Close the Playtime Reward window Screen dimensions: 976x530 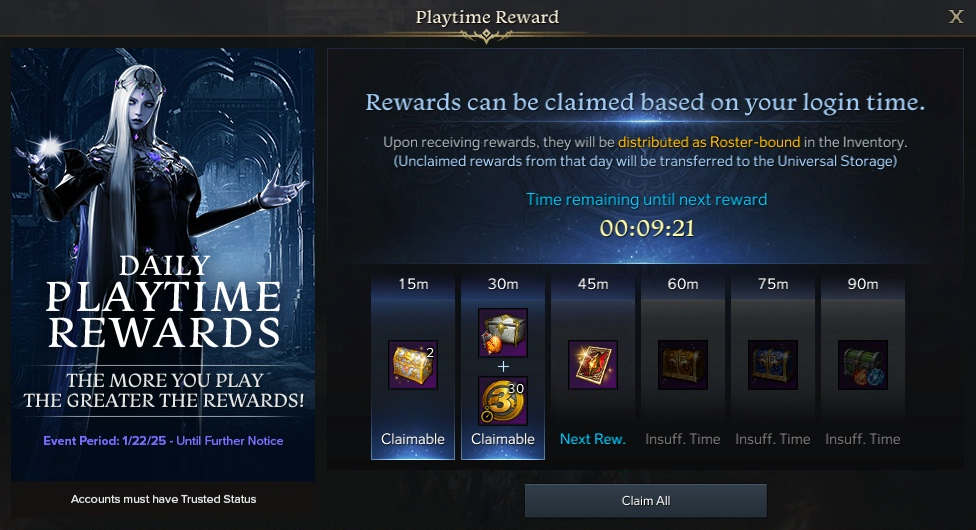point(956,16)
